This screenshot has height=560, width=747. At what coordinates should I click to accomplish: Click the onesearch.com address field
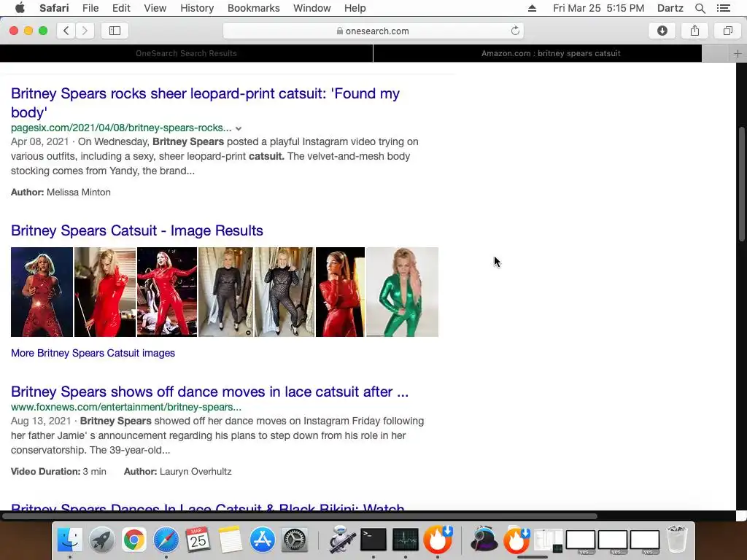(x=373, y=31)
